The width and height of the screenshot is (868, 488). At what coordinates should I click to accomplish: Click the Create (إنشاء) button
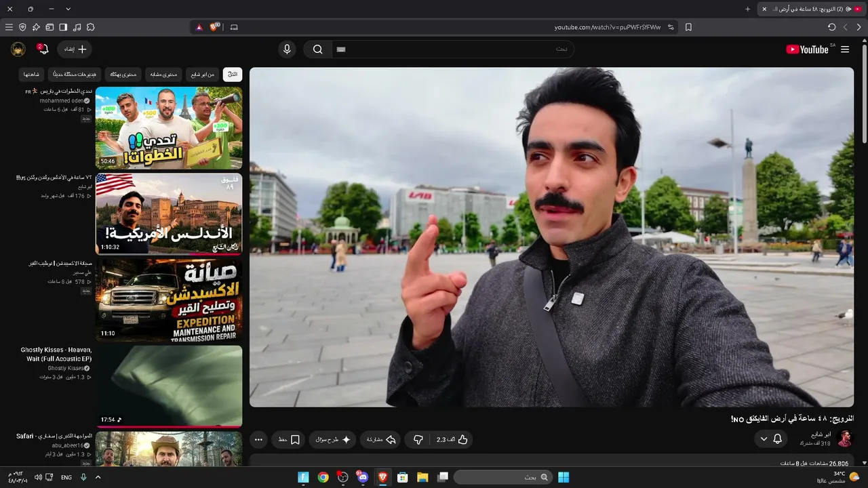[x=74, y=49]
